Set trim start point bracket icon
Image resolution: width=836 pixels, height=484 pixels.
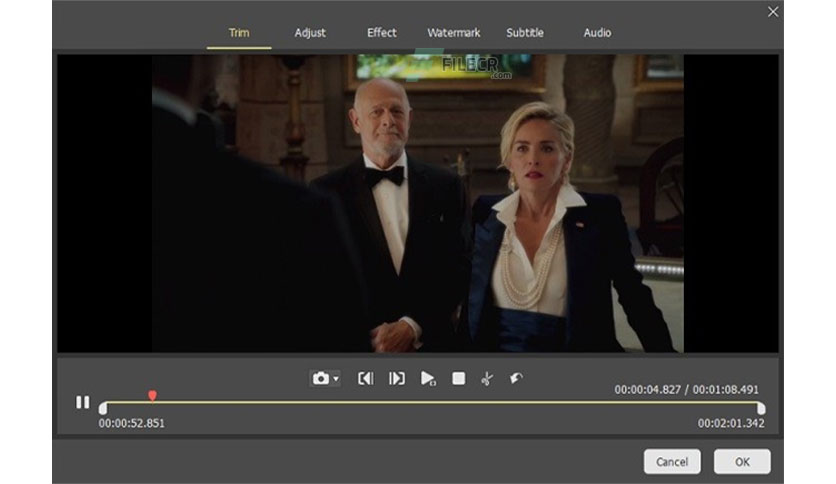click(366, 378)
